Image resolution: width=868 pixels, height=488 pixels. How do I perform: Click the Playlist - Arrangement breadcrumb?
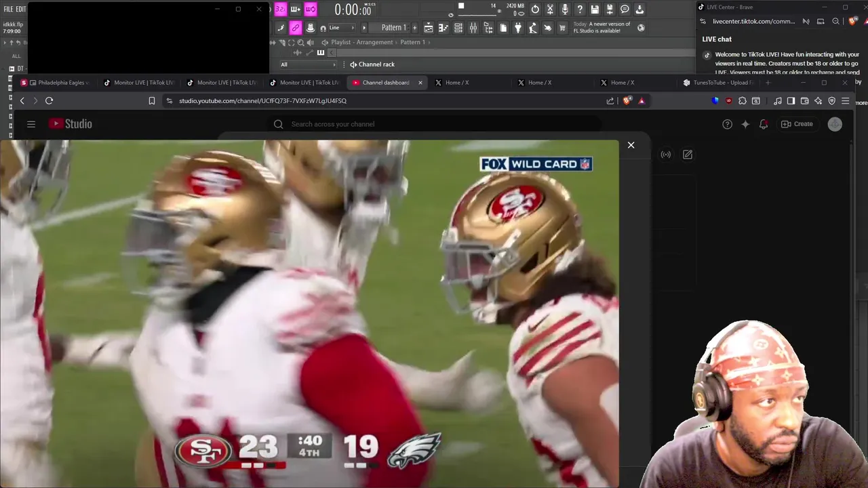(361, 42)
